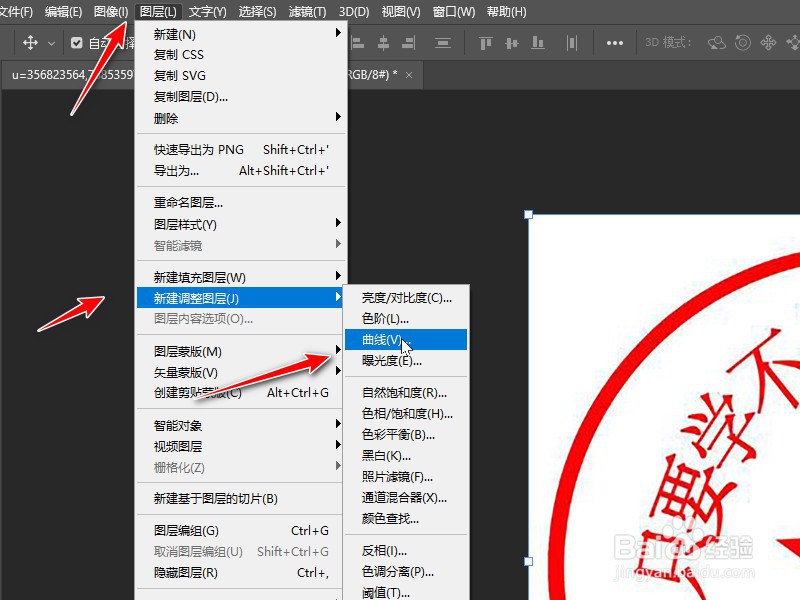
Task: Click the distribute horizontal centers icon
Action: tap(570, 43)
